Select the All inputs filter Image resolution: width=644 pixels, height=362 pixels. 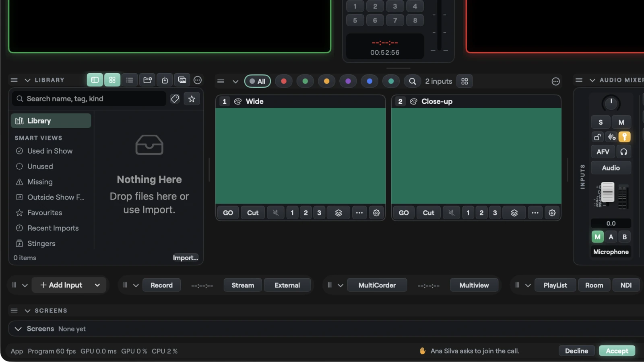coord(258,81)
